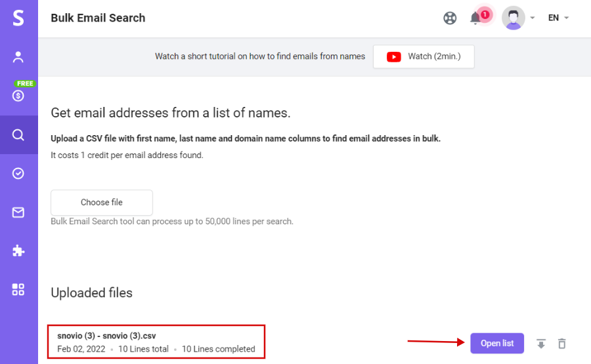591x364 pixels.
Task: Click the Upload a CSV file instruction text
Action: pyautogui.click(x=246, y=138)
